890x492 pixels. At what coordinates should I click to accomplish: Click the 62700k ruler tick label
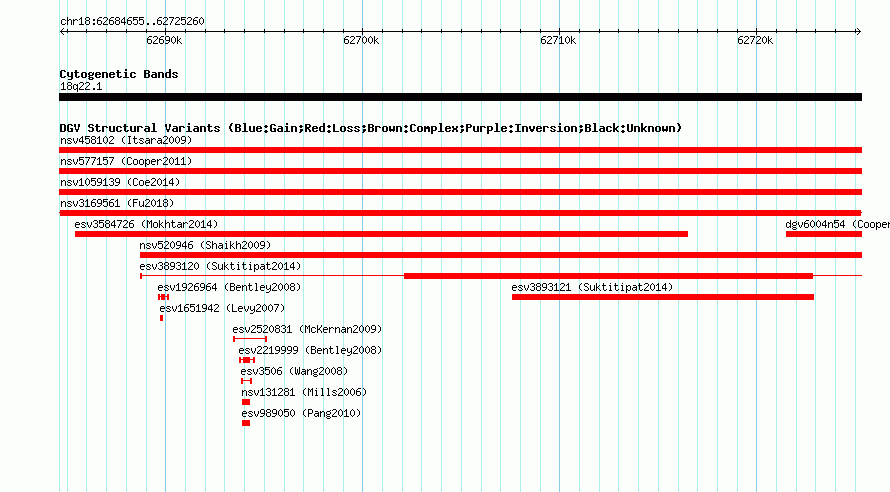361,40
